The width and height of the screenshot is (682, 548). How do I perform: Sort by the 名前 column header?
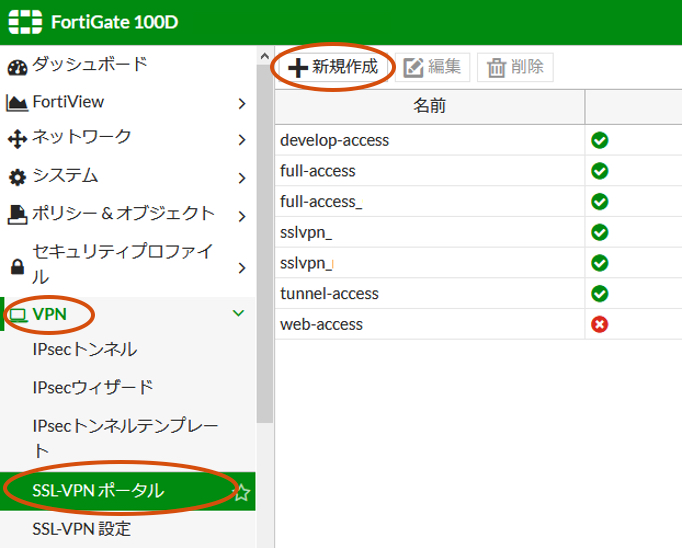429,105
